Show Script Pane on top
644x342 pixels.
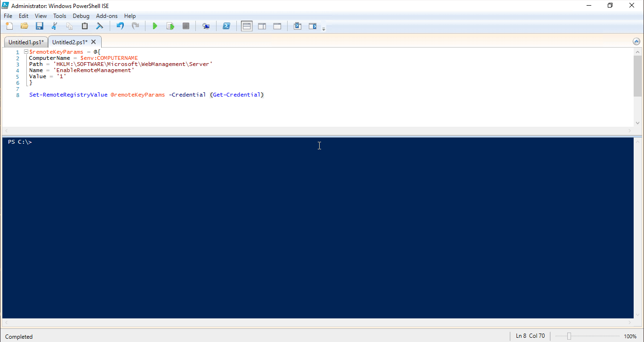click(246, 26)
